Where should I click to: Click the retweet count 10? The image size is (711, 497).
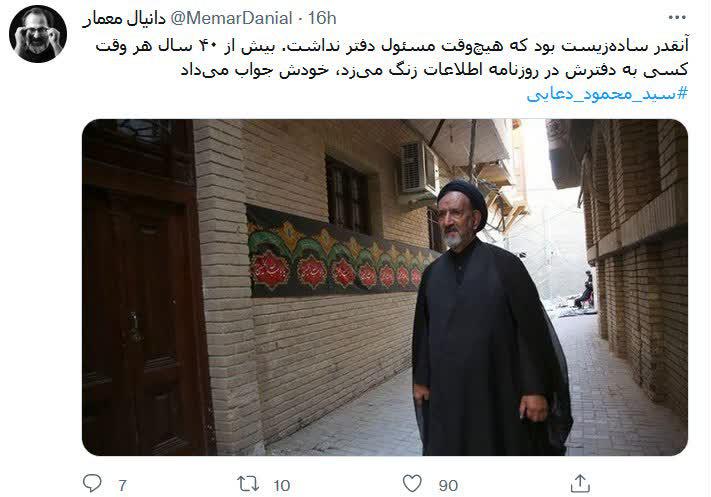coord(282,486)
